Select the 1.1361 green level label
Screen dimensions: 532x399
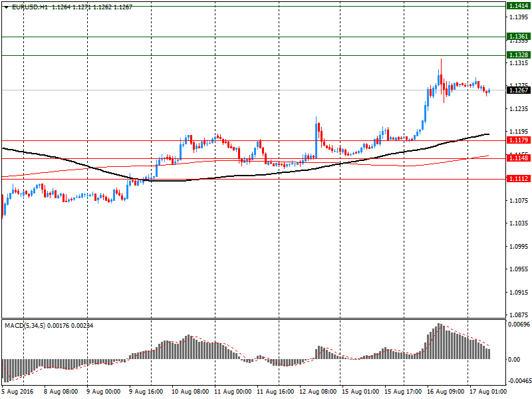coord(519,37)
